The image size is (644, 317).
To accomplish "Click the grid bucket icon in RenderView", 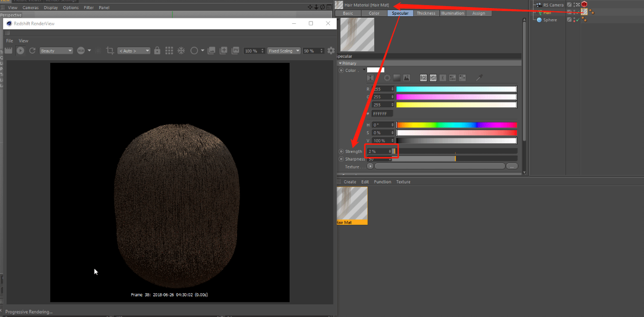I will coord(169,51).
